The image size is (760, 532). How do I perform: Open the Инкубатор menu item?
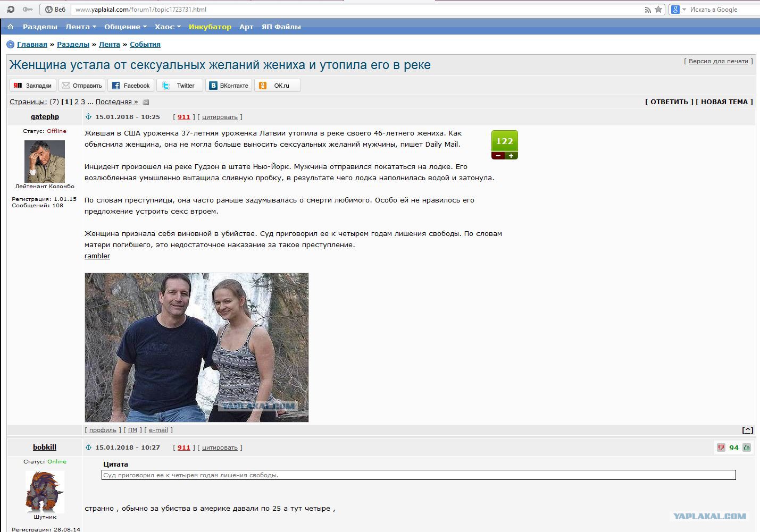[x=210, y=27]
